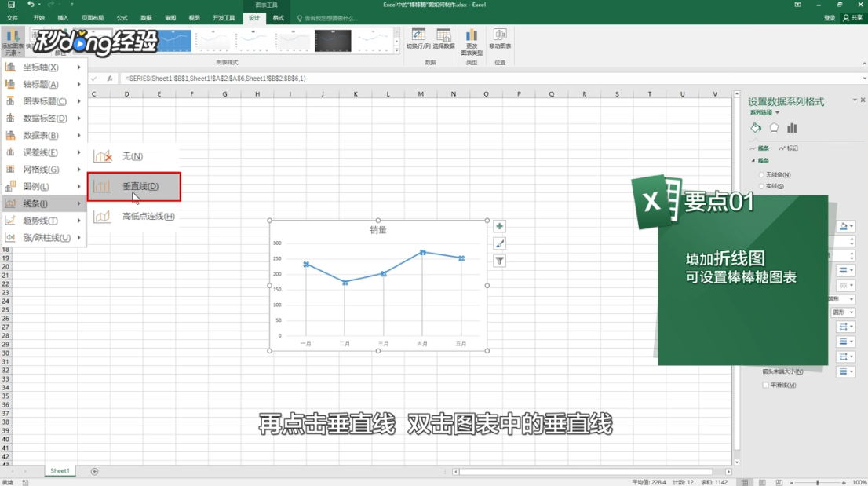Select the dark chart style thumbnail
This screenshot has height=486, width=868.
click(x=333, y=41)
